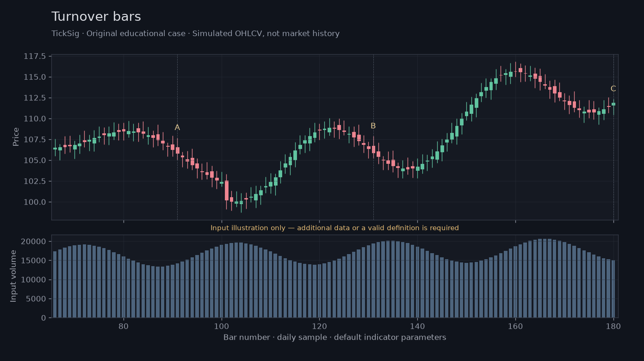Screen dimensions: 644x361
Task: Click the 'Bar number' x-axis caption
Action: tap(335, 337)
